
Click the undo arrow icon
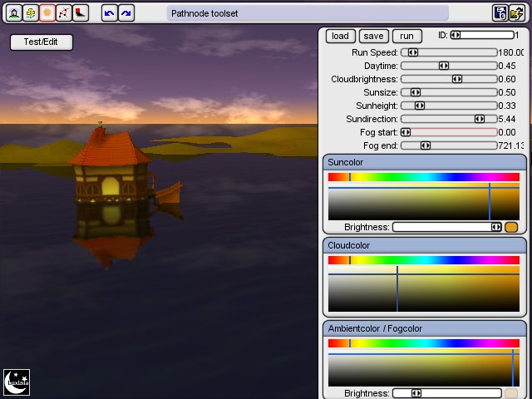coord(109,12)
